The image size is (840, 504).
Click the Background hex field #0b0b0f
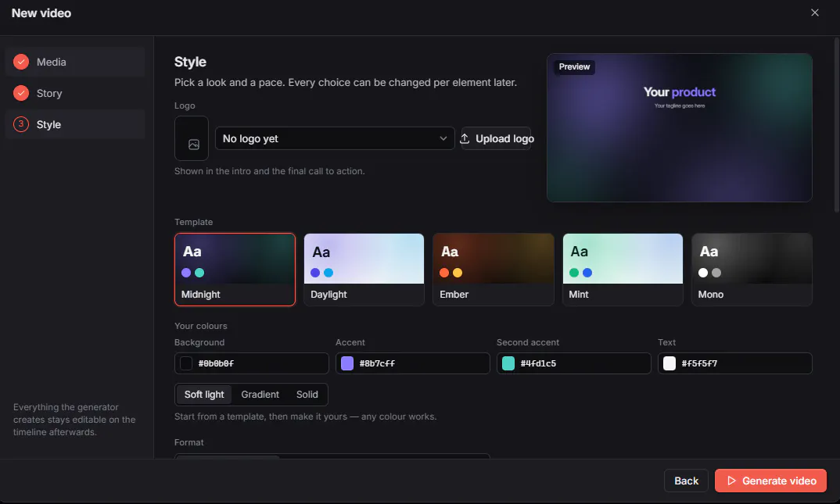(x=252, y=363)
